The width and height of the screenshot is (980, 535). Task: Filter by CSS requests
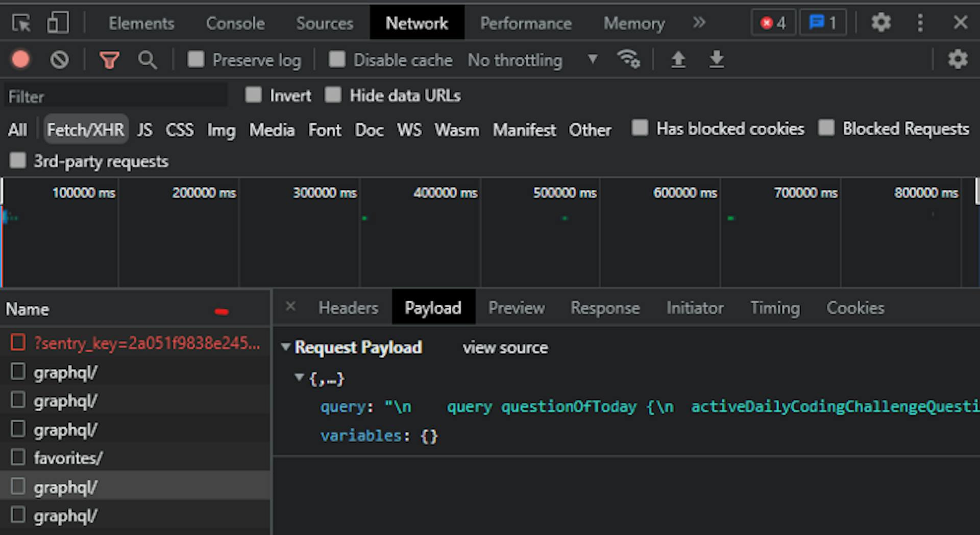[180, 130]
